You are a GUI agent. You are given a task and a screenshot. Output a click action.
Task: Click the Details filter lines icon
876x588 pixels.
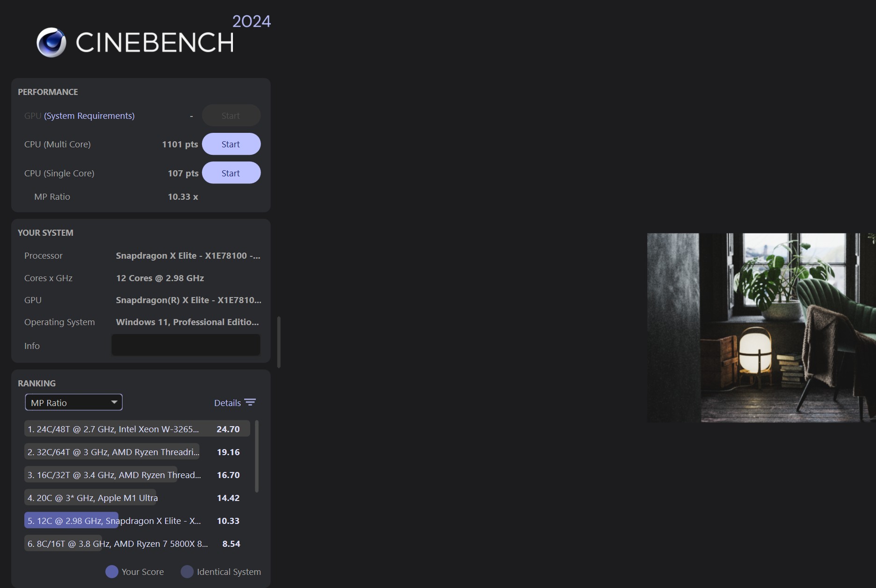click(250, 402)
